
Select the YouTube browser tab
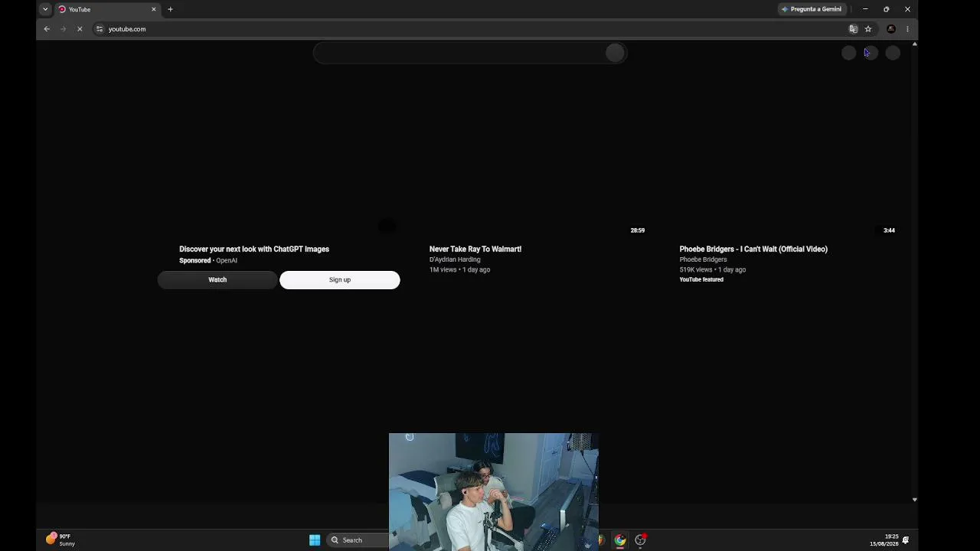coord(107,9)
